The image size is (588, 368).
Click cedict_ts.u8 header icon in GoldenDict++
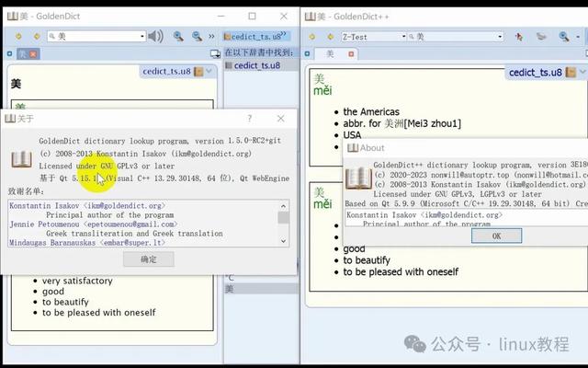click(571, 73)
